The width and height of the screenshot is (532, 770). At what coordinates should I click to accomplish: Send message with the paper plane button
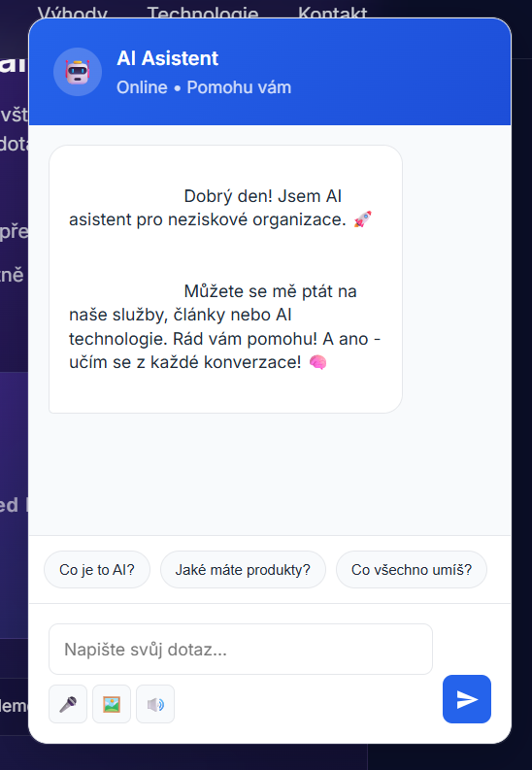467,699
